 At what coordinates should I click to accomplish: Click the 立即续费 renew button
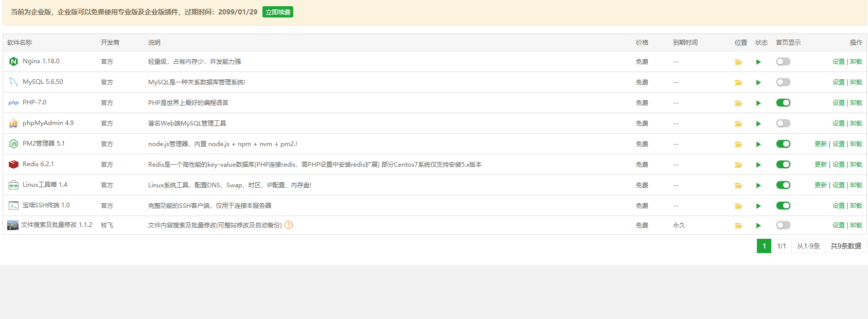pyautogui.click(x=277, y=12)
